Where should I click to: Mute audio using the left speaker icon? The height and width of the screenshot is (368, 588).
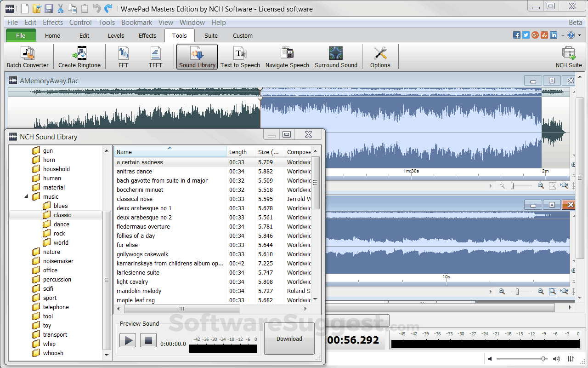coord(490,359)
